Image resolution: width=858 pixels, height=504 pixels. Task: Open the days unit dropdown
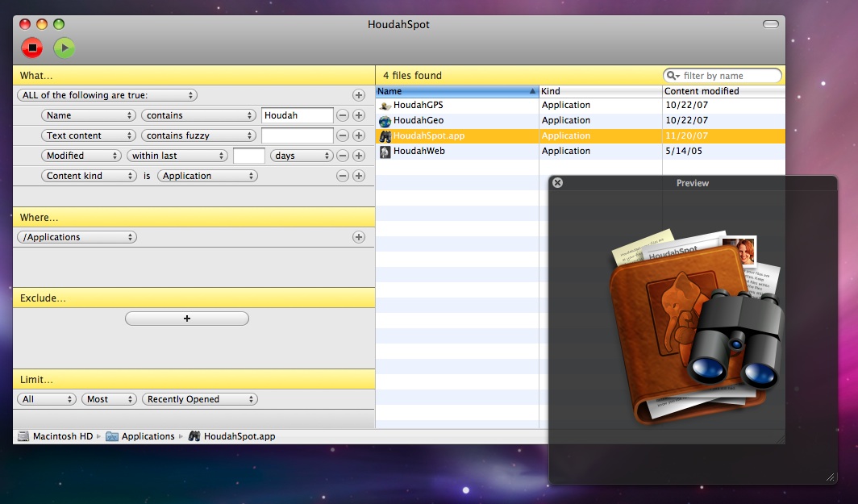(x=302, y=156)
